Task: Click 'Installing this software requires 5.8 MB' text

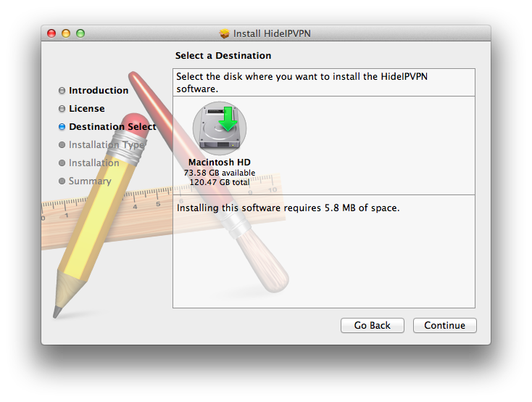Action: pos(288,208)
